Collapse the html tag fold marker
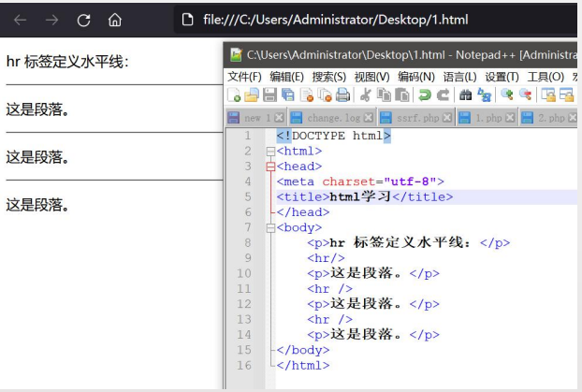582x392 pixels. coord(270,151)
